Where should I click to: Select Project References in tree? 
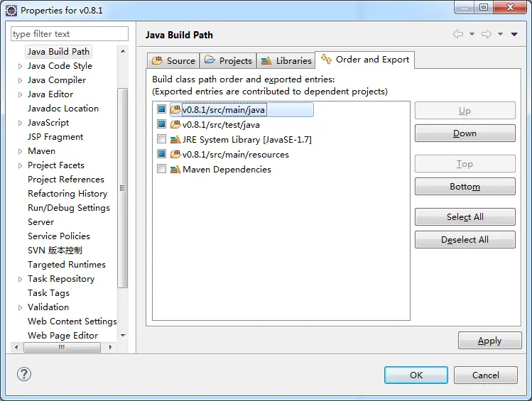pos(66,180)
